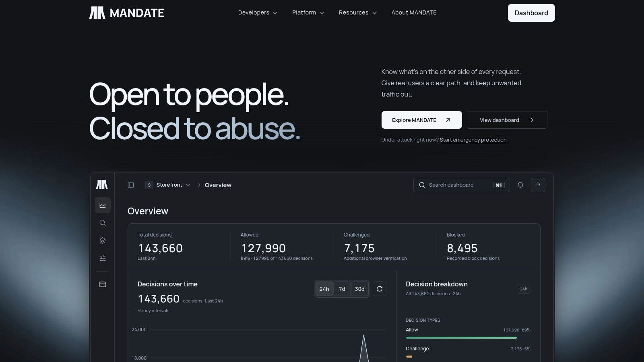Image resolution: width=644 pixels, height=362 pixels.
Task: Open the layers icon in dashboard sidebar
Action: pyautogui.click(x=103, y=241)
